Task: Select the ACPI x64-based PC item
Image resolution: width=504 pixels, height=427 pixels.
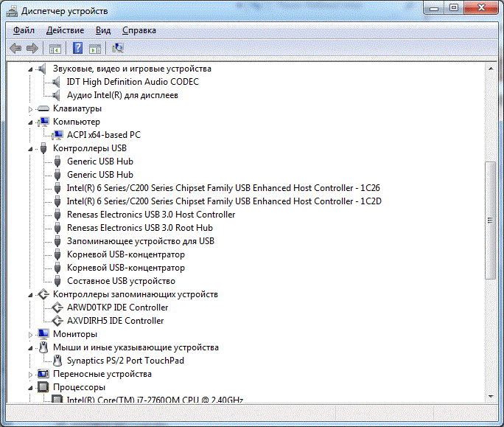Action: pos(103,135)
